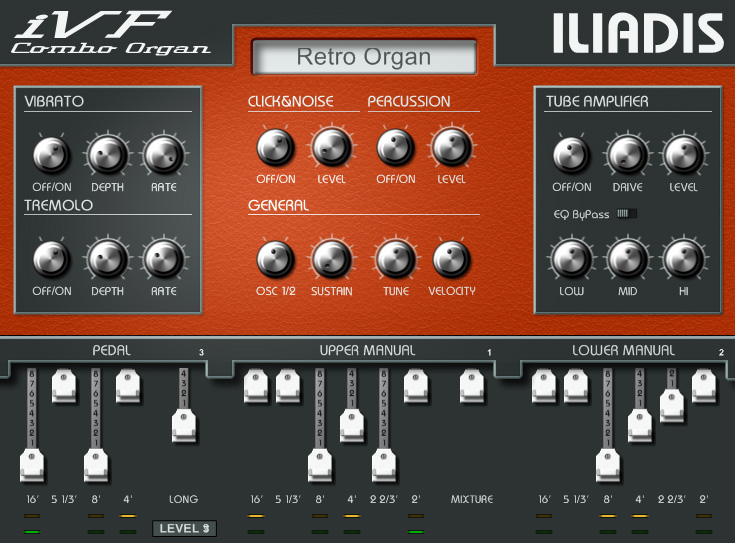Click the Tube Amplifier DRIVE knob
The image size is (735, 543).
[627, 155]
